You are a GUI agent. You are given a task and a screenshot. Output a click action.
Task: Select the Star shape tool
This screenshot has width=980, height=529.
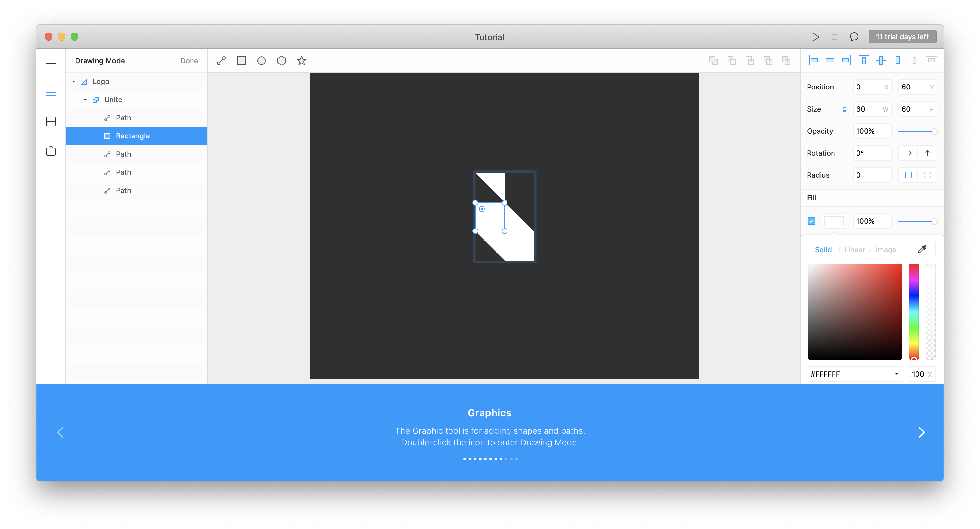point(302,61)
